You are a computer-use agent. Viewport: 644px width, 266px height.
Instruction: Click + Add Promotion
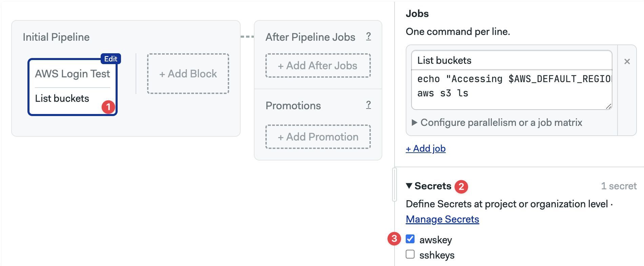[318, 137]
